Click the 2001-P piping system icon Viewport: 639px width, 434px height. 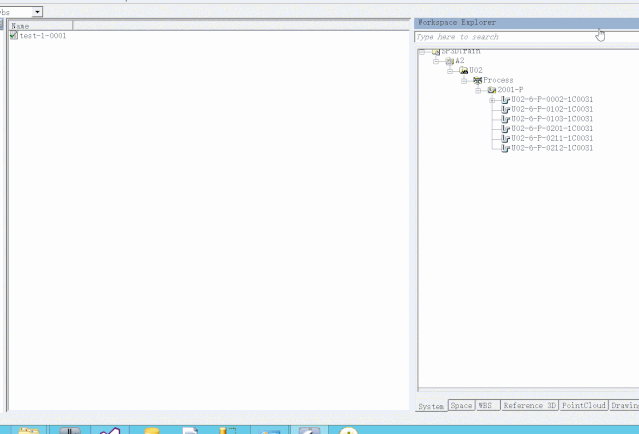click(492, 90)
